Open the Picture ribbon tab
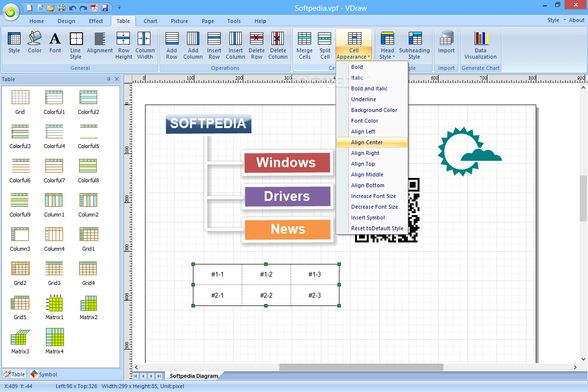 tap(179, 21)
